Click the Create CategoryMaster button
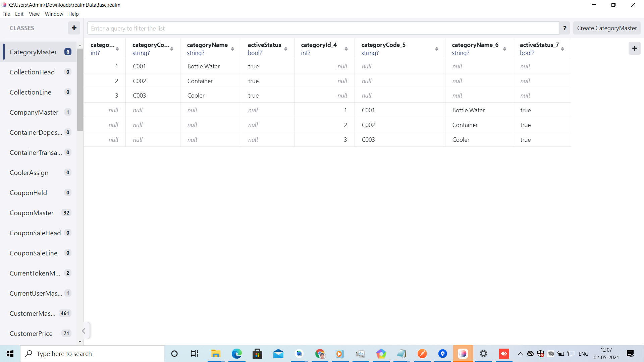 tap(607, 28)
